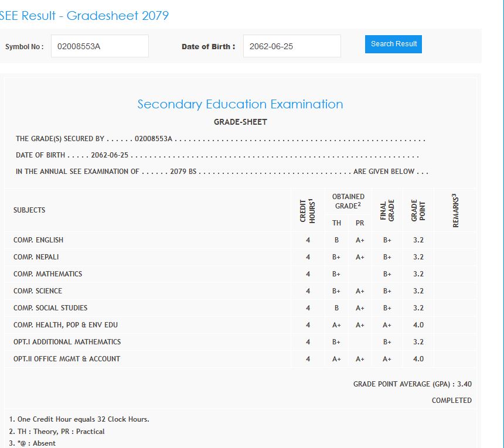
Task: Click the REMARKS column header
Action: click(x=455, y=210)
